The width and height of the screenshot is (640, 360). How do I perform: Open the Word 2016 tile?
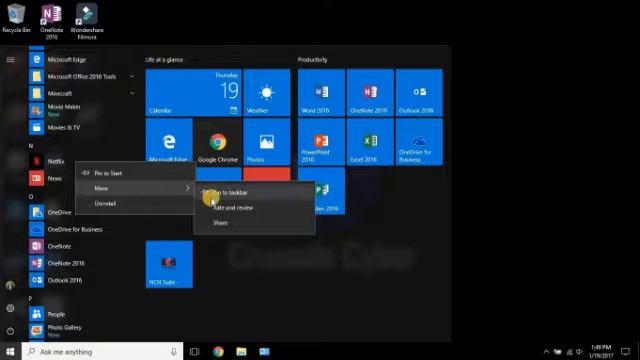[321, 93]
